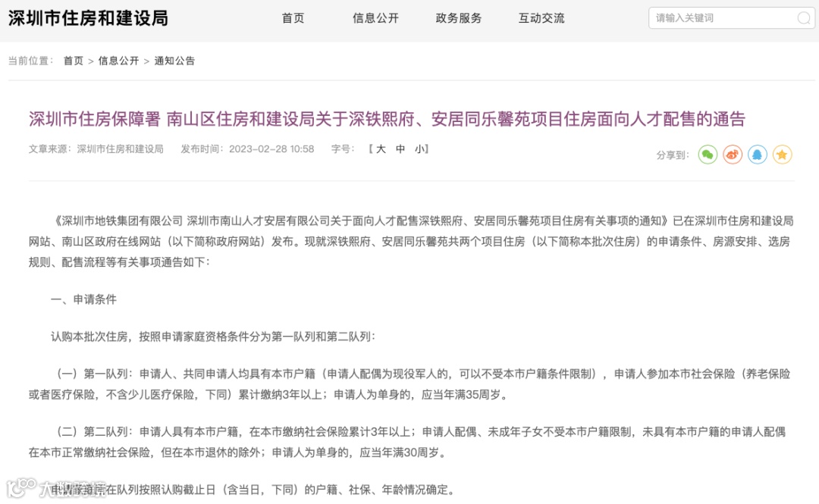Click the 一、申请条件 section heading
The image size is (819, 504).
(83, 300)
